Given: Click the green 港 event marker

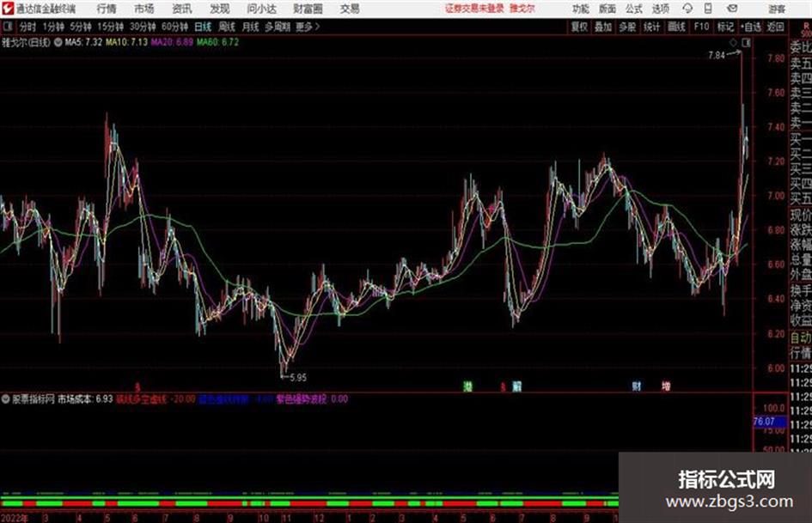Looking at the screenshot, I should (x=467, y=386).
